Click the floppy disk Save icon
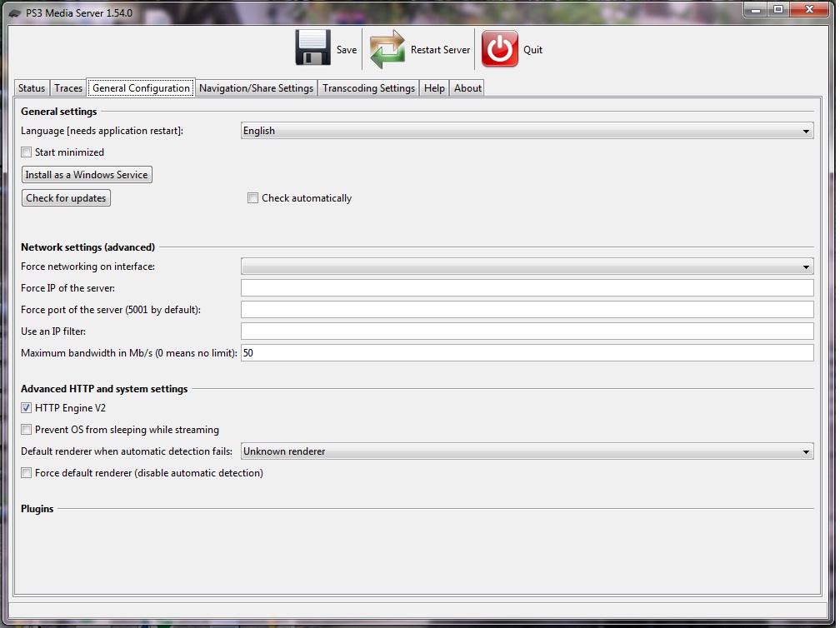 coord(312,48)
